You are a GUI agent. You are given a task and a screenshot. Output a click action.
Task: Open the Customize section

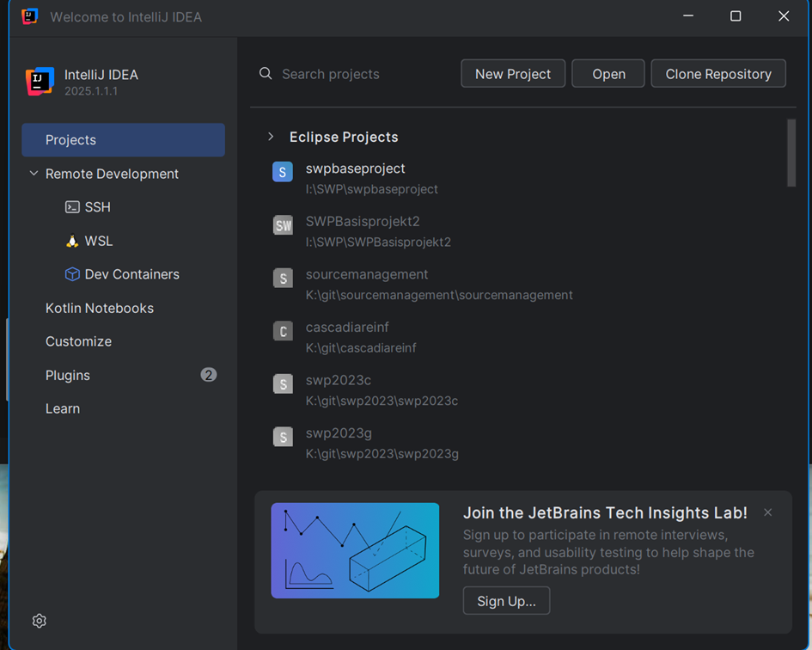[x=78, y=341]
